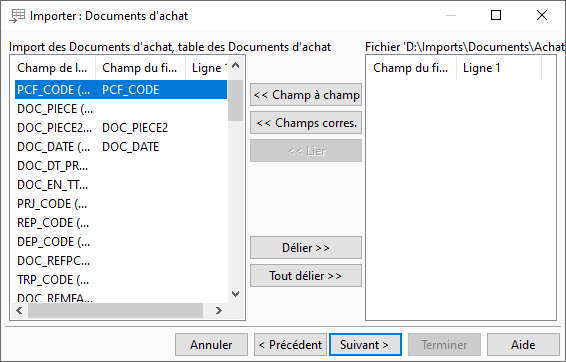Click the "Délier >>" button

click(306, 248)
